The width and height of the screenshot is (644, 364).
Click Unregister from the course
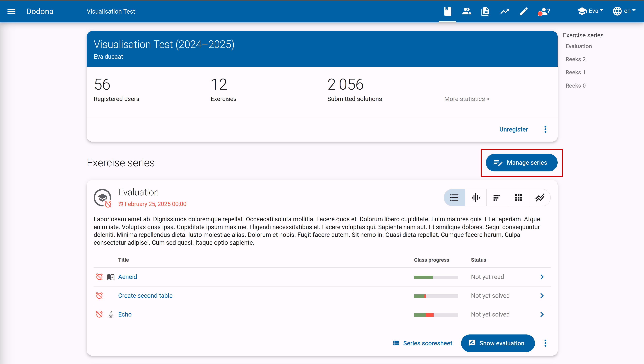pos(513,129)
